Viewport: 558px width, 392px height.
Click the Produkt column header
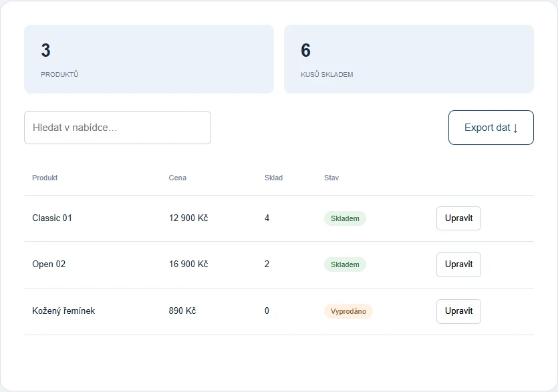pos(45,178)
